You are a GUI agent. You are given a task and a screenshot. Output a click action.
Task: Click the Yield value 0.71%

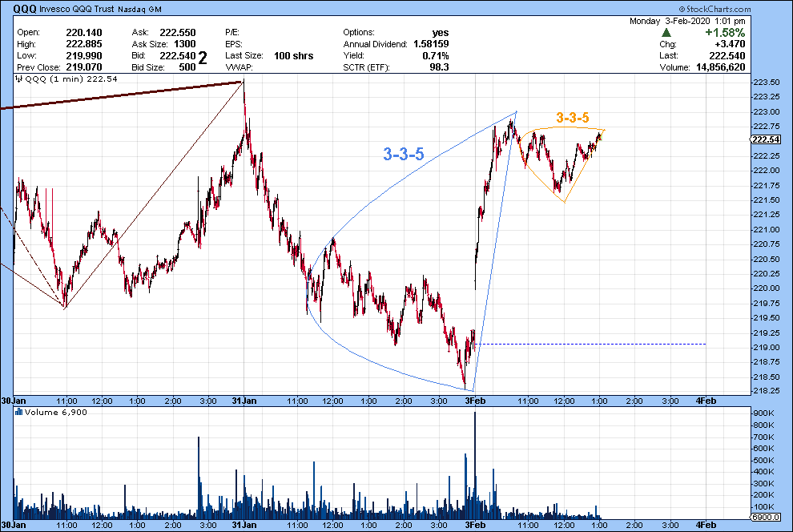click(x=436, y=55)
